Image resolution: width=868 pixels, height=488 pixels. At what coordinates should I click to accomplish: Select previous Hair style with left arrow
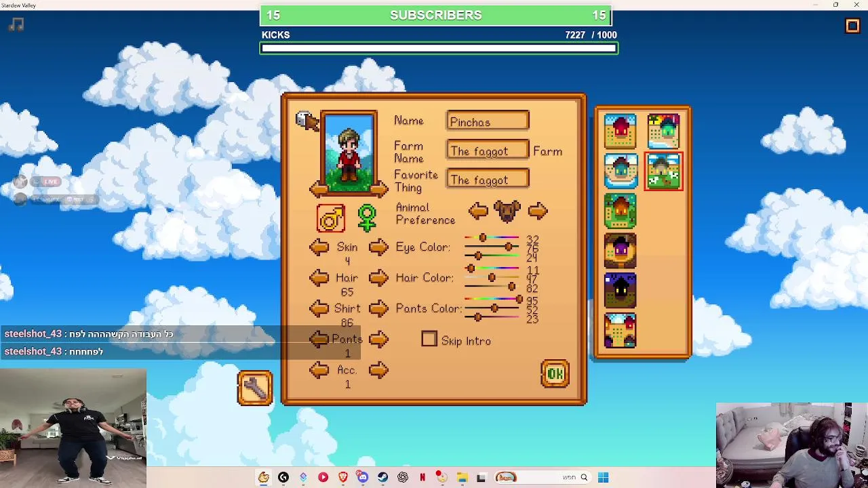click(319, 278)
